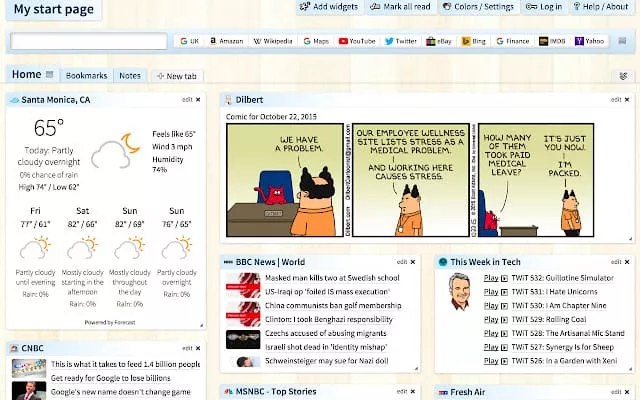Play TWiT 532: Guillotine Simulator
This screenshot has width=640, height=400.
click(x=490, y=277)
